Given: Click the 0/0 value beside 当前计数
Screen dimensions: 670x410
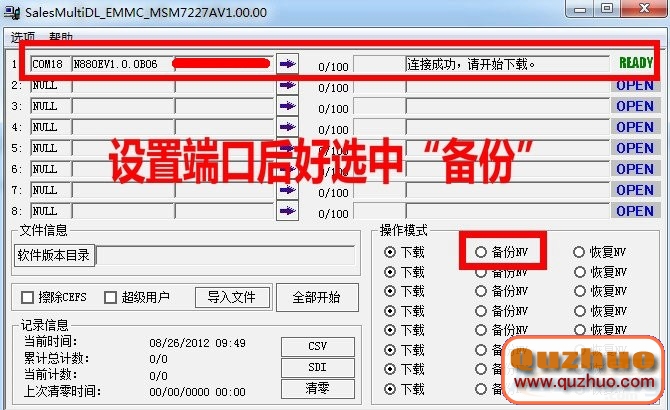Looking at the screenshot, I should 158,375.
